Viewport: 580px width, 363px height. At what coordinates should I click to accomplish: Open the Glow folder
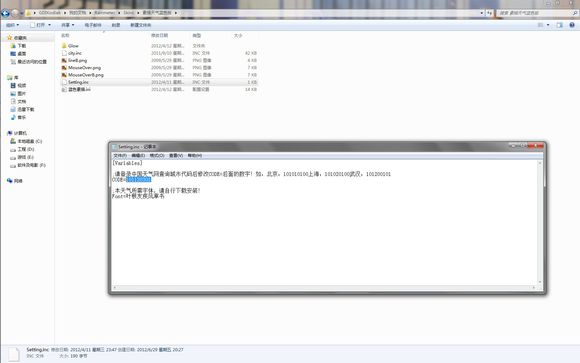coord(73,46)
